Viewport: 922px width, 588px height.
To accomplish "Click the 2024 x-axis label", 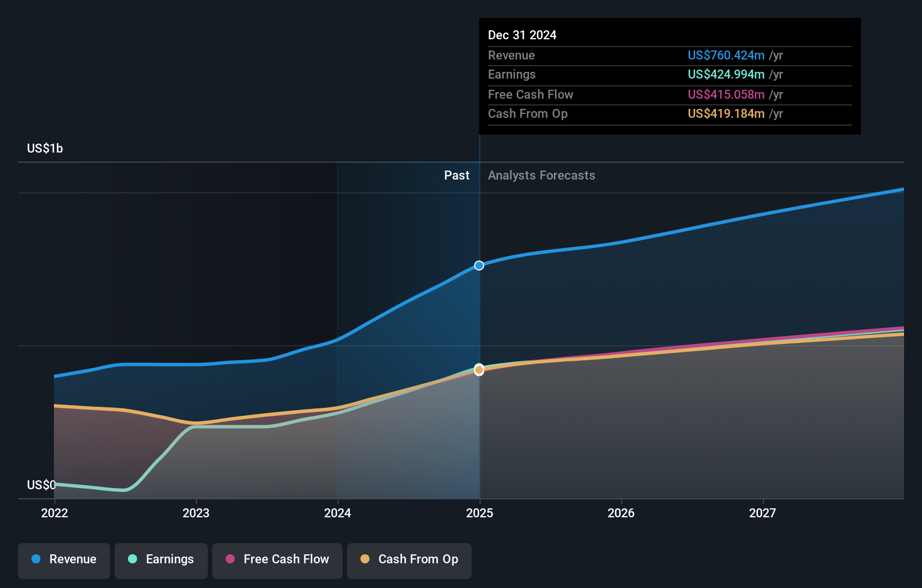I will click(x=337, y=513).
